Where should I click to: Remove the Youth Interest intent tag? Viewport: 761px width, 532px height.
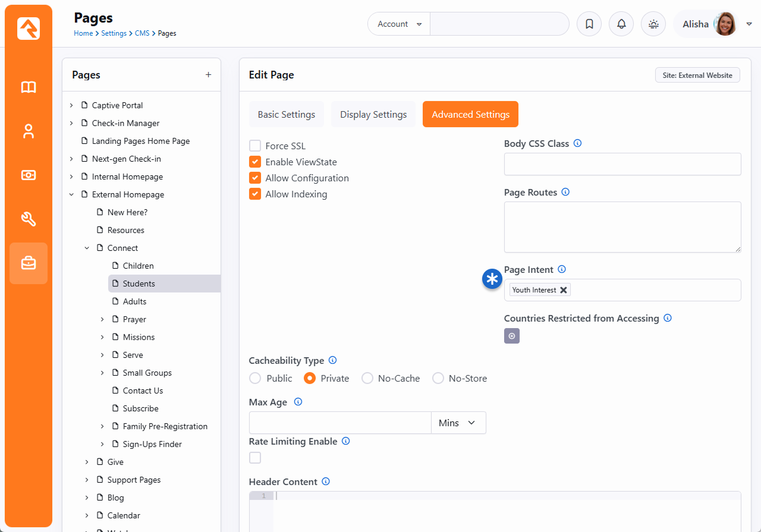pos(564,290)
